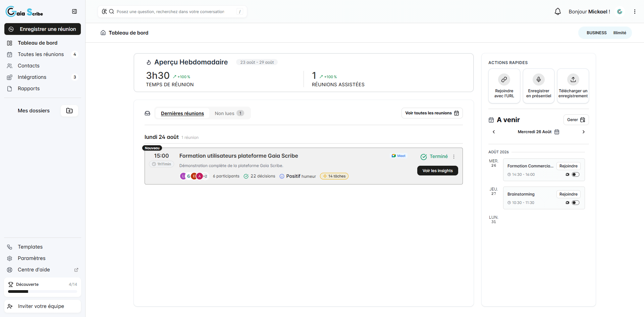Click Enregistrer en présentiel microphone action
The height and width of the screenshot is (317, 644).
pos(538,86)
